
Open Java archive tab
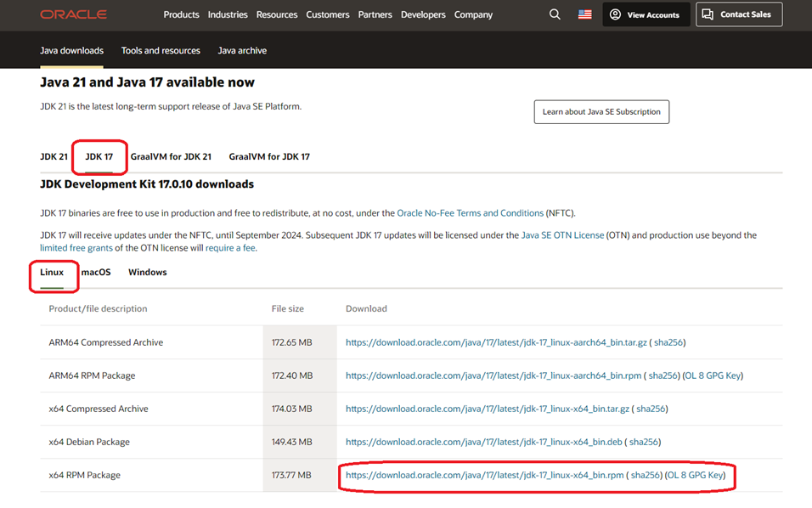click(242, 51)
